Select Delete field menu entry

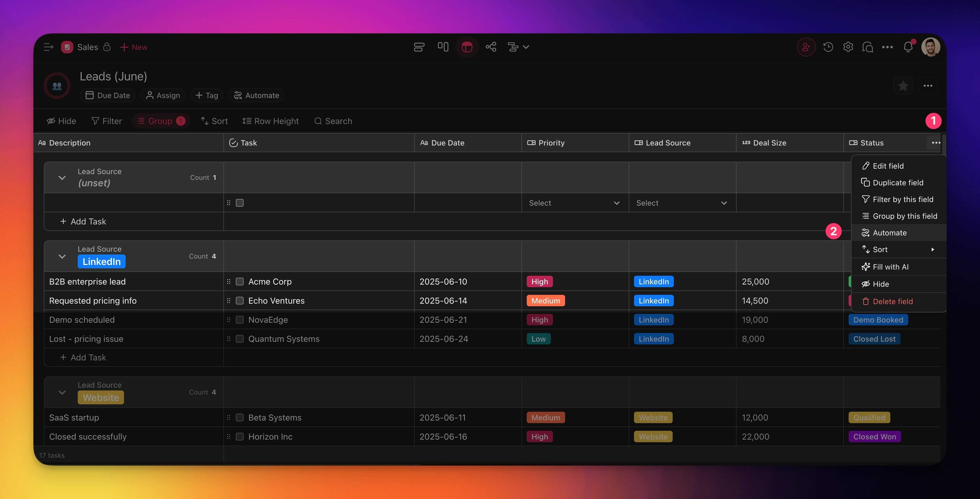pos(892,301)
